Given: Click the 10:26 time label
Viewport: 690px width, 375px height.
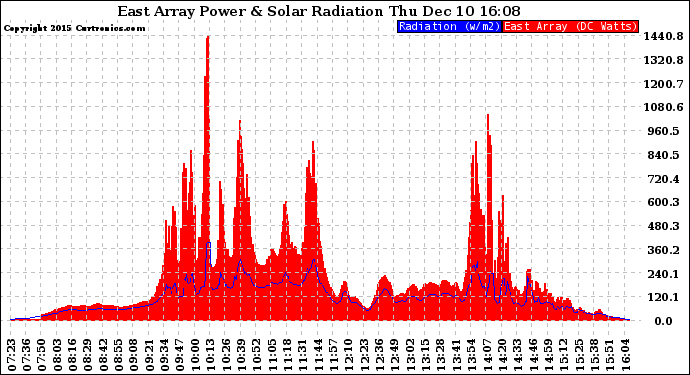Looking at the screenshot, I should click(x=226, y=355).
